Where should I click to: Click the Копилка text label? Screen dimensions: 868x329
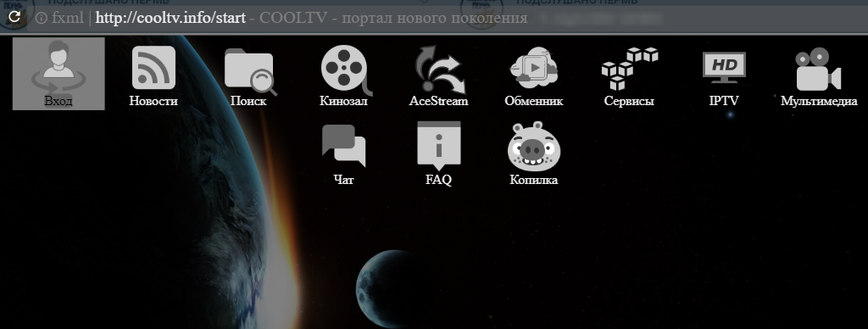(x=534, y=180)
